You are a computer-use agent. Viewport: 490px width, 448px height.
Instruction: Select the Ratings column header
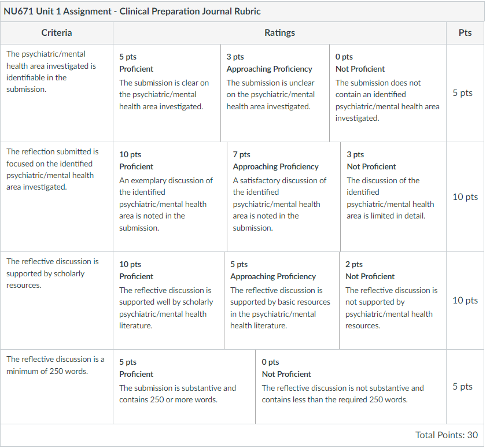pyautogui.click(x=279, y=33)
